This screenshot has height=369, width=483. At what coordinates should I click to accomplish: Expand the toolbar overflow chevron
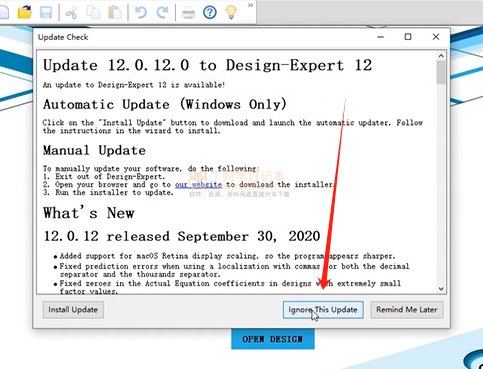click(x=250, y=5)
